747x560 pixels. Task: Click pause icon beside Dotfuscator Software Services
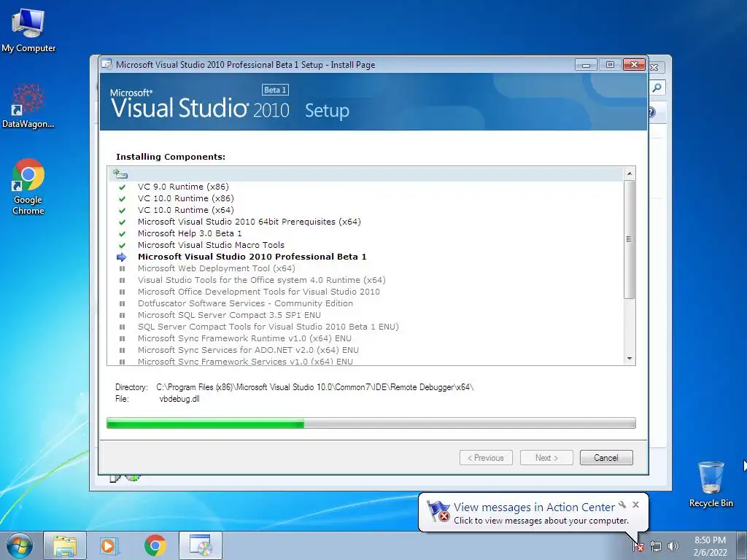point(122,304)
